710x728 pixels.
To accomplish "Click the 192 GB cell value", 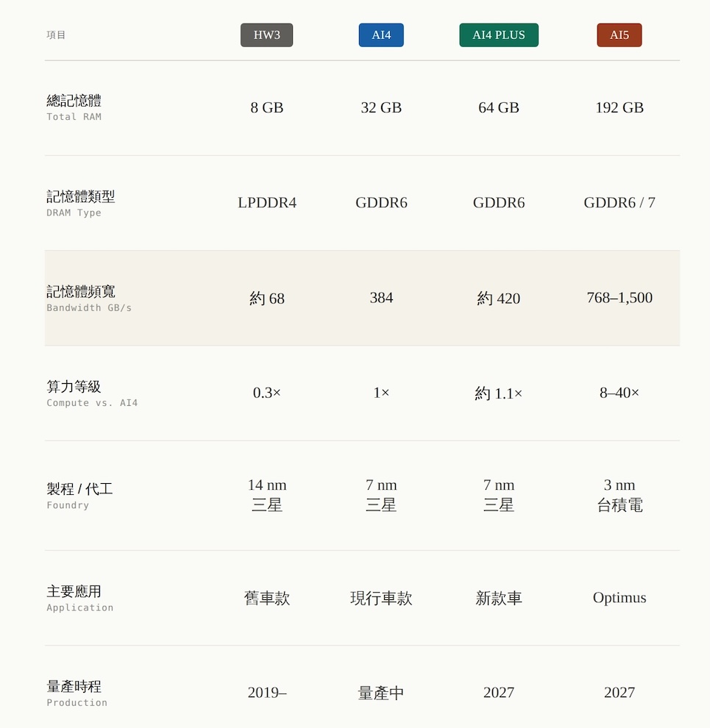I will (x=619, y=108).
